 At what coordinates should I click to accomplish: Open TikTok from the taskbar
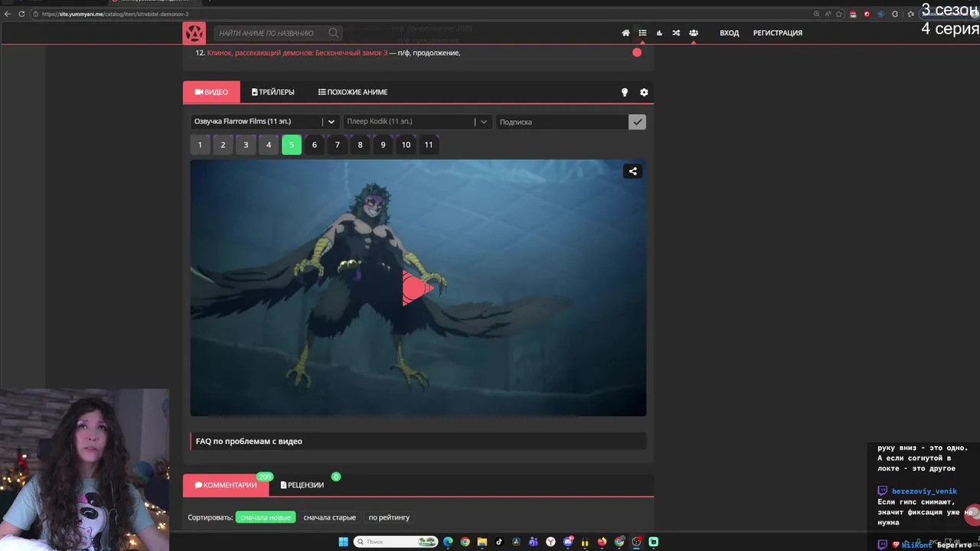click(x=499, y=542)
